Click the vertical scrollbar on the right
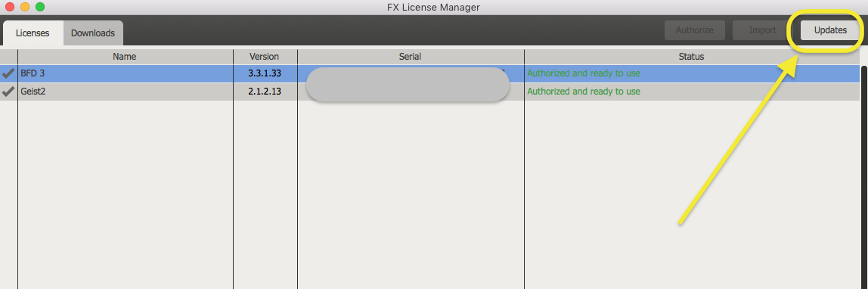The height and width of the screenshot is (289, 868). pyautogui.click(x=863, y=177)
